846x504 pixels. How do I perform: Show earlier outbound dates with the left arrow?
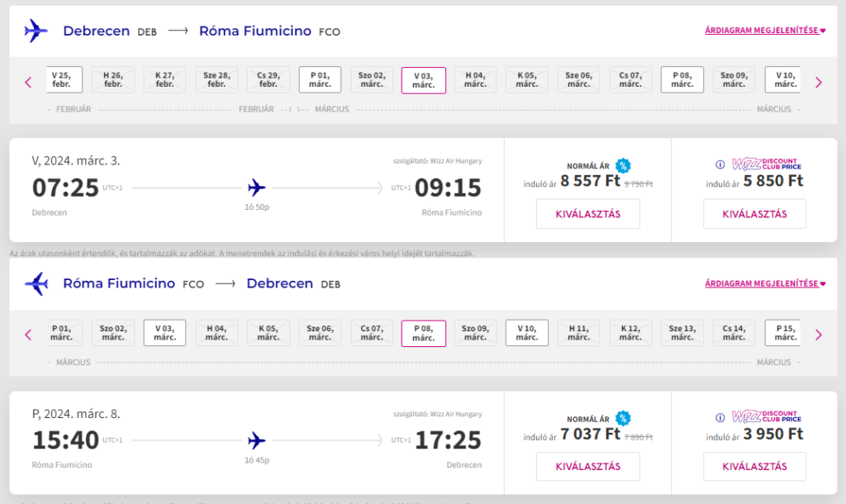pos(28,82)
